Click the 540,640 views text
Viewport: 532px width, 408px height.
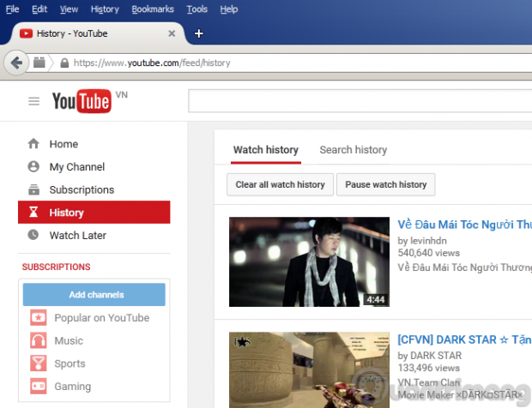click(x=428, y=253)
